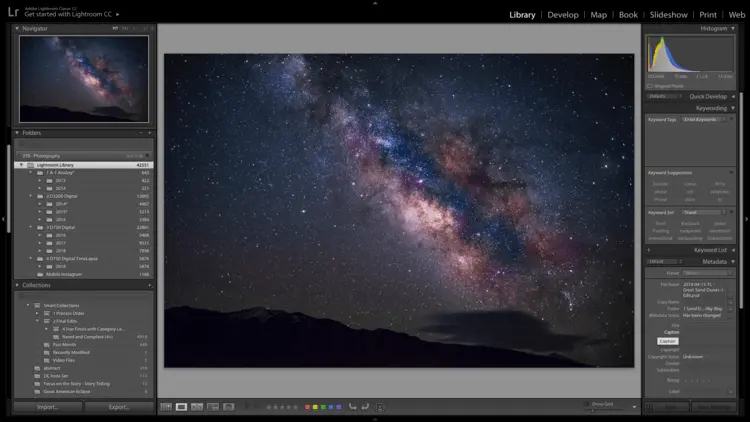Select the Smart Collections set icon

coord(37,305)
